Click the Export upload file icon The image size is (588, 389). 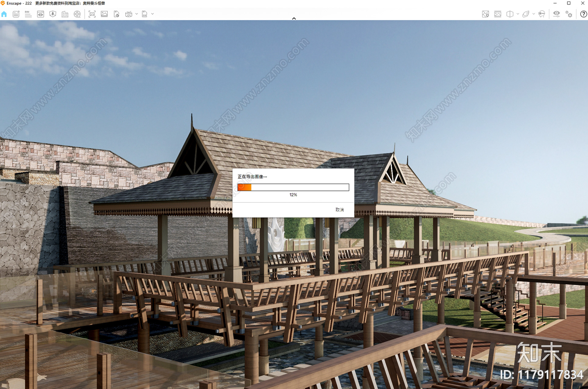pyautogui.click(x=116, y=14)
